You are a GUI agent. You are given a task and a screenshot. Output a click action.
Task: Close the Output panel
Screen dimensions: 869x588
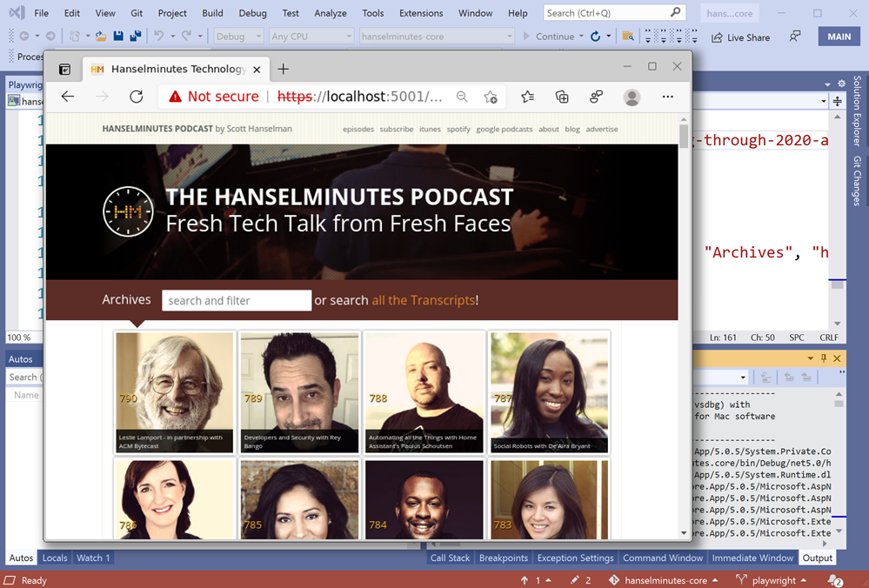pyautogui.click(x=838, y=358)
